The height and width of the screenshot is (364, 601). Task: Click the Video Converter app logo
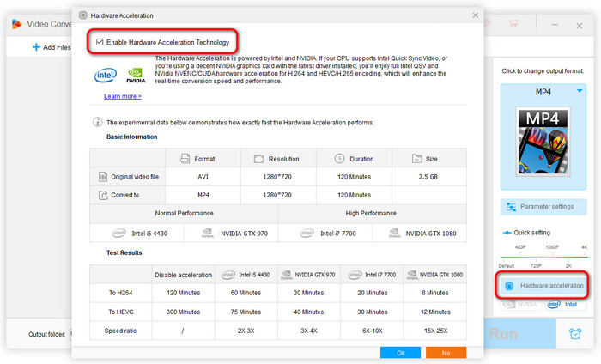17,24
